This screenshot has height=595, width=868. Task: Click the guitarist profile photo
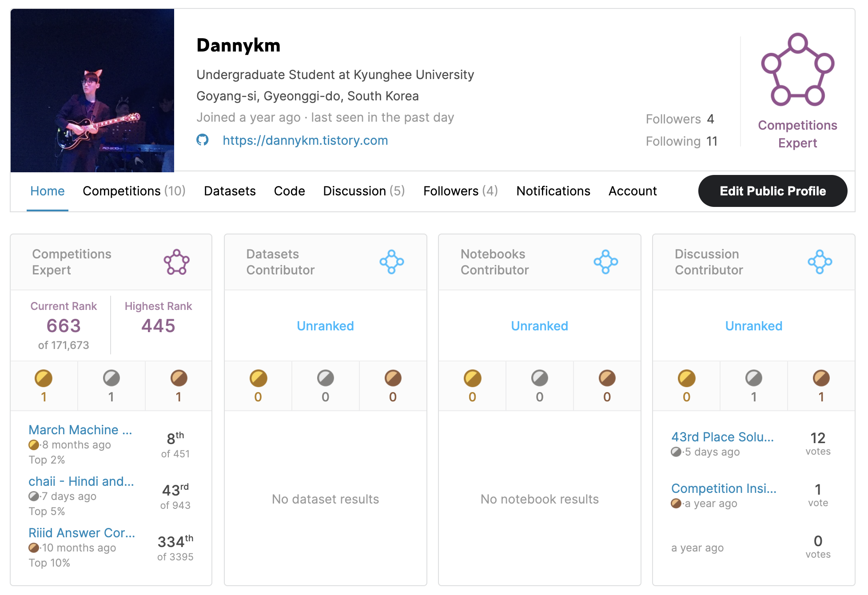click(92, 91)
